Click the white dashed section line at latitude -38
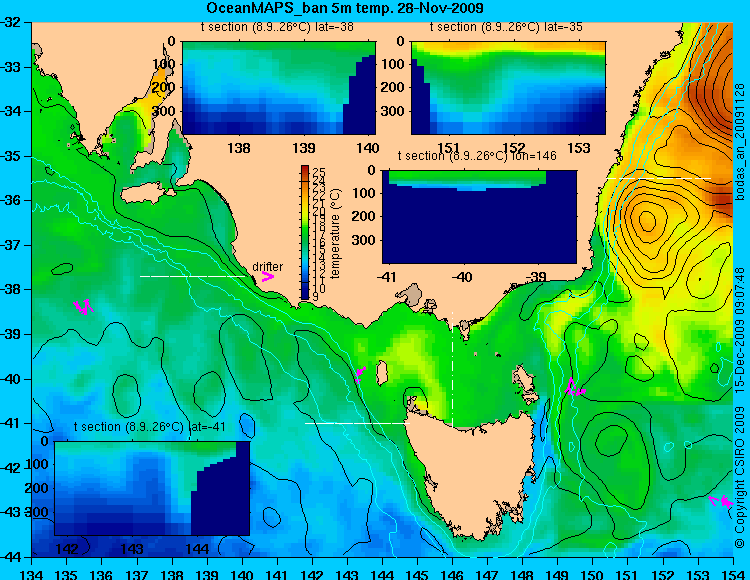The height and width of the screenshot is (580, 750). point(193,276)
